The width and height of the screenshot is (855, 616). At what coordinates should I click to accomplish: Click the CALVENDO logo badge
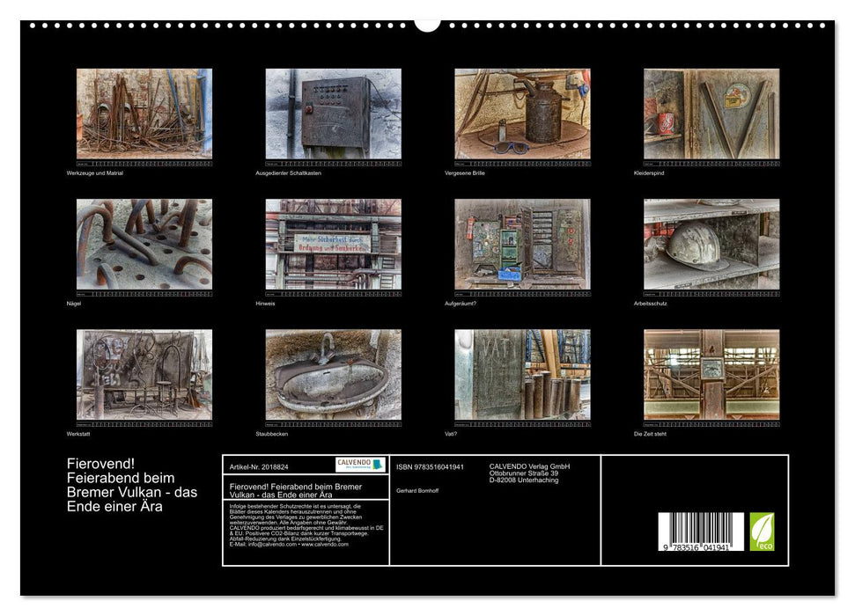[360, 465]
